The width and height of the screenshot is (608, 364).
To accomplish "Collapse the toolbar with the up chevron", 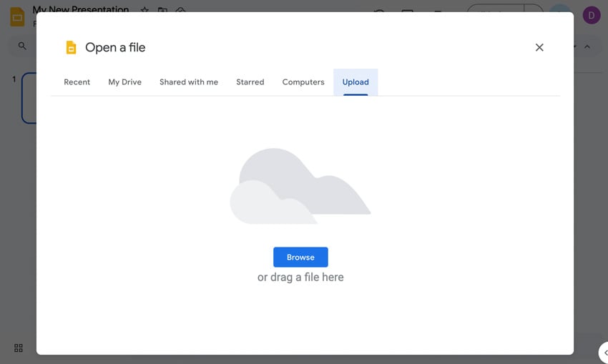I will 587,46.
